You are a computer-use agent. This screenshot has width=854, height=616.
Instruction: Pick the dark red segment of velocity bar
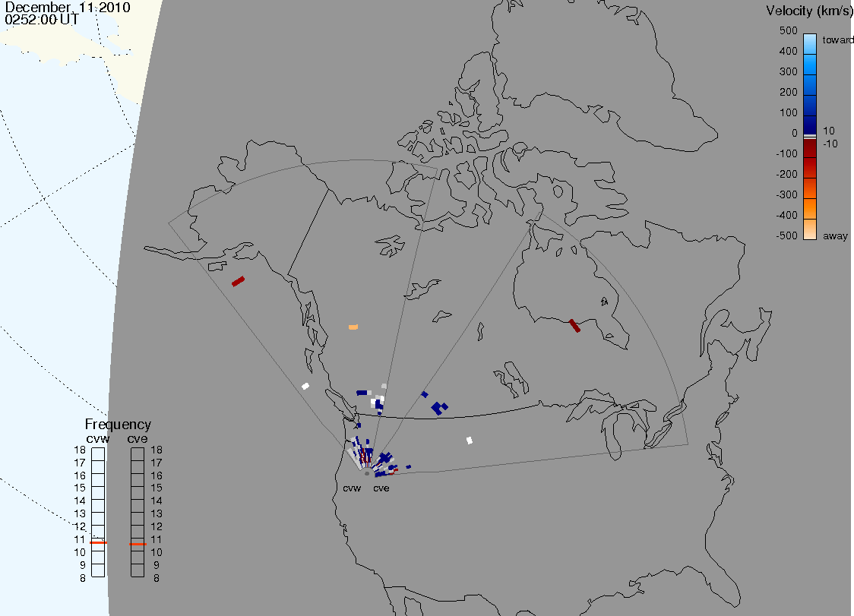810,148
